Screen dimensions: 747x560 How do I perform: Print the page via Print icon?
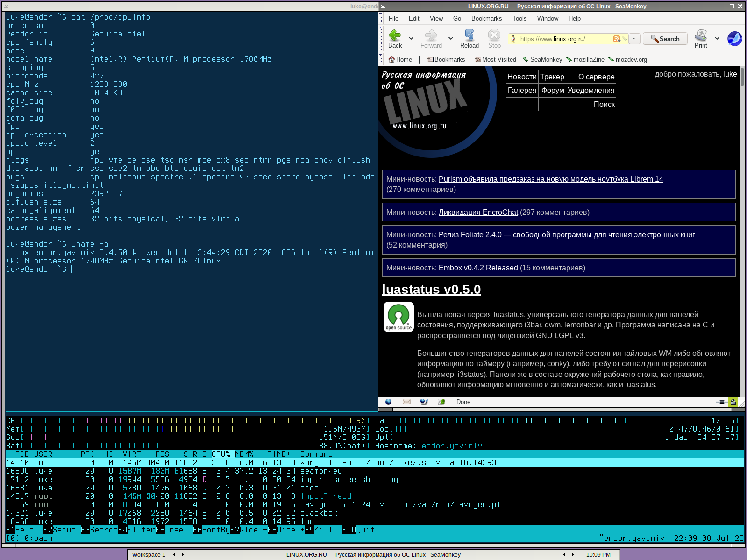coord(701,39)
